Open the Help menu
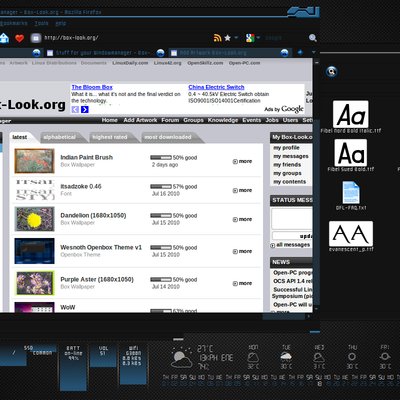The height and width of the screenshot is (400, 400). click(60, 23)
